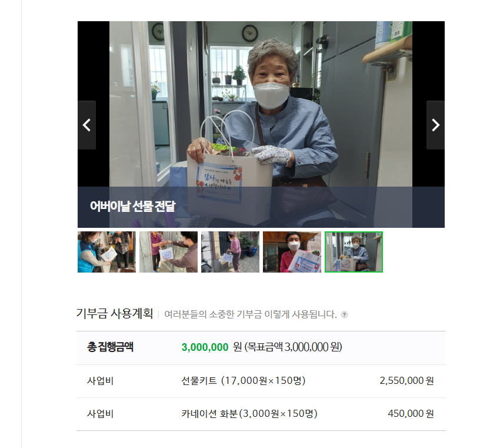Image resolution: width=500 pixels, height=448 pixels.
Task: Click the 2,550,000 원 amount
Action: coord(406,381)
